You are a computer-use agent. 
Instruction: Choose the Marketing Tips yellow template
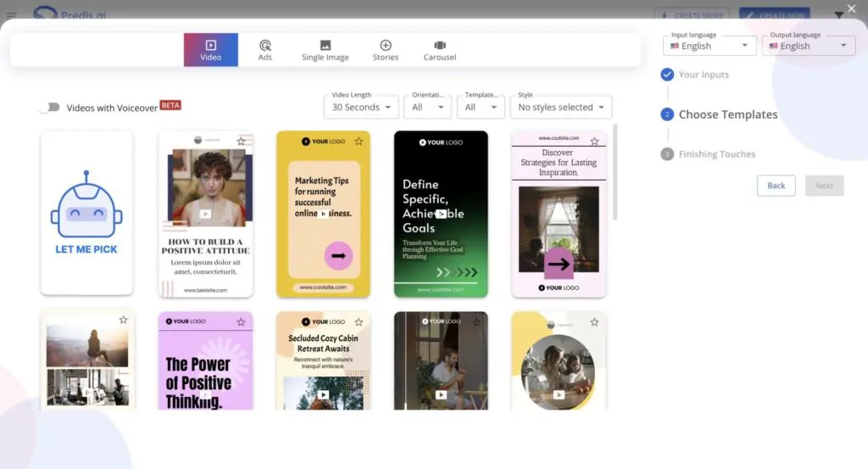tap(323, 214)
